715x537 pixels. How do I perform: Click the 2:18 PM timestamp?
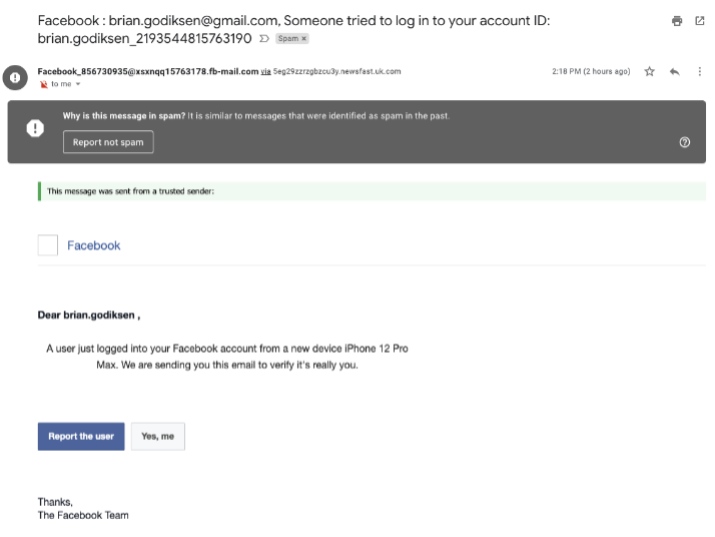point(591,72)
